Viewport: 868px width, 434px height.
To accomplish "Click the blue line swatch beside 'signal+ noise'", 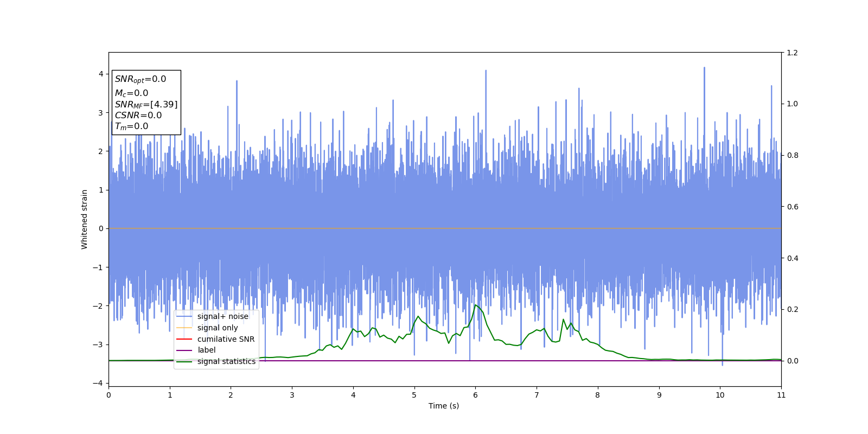I will pyautogui.click(x=184, y=317).
